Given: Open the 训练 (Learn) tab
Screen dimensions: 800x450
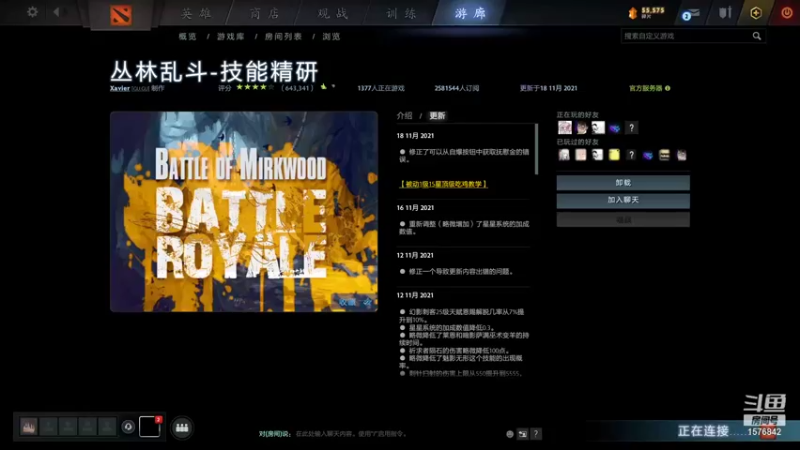Looking at the screenshot, I should click(401, 13).
